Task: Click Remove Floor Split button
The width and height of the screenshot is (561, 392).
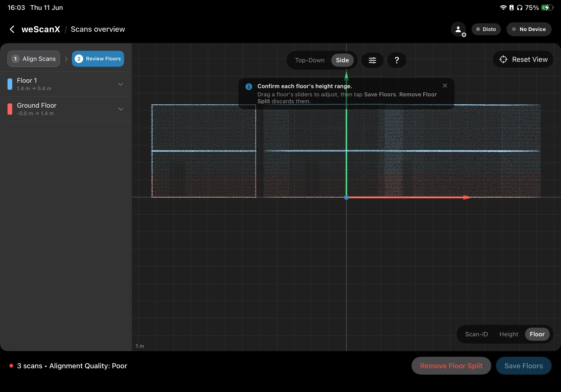Action: [451, 366]
